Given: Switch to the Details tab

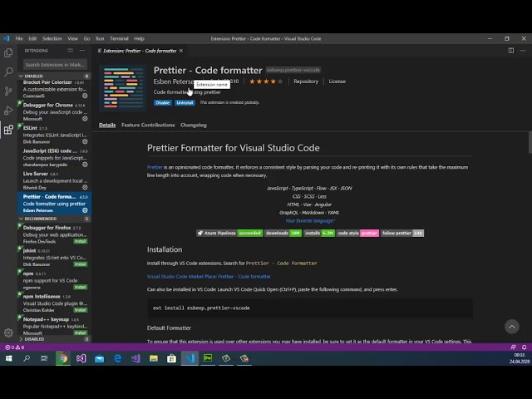Looking at the screenshot, I should tap(107, 125).
